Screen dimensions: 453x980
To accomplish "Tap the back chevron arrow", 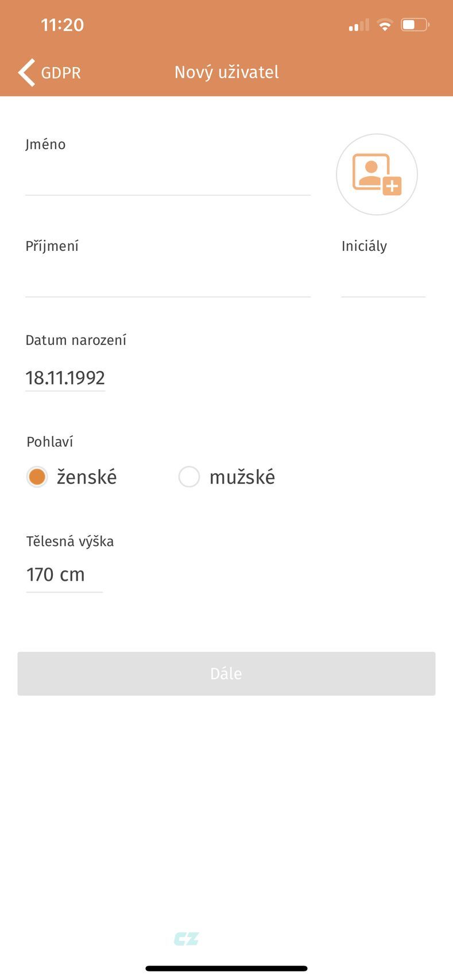I will [26, 72].
